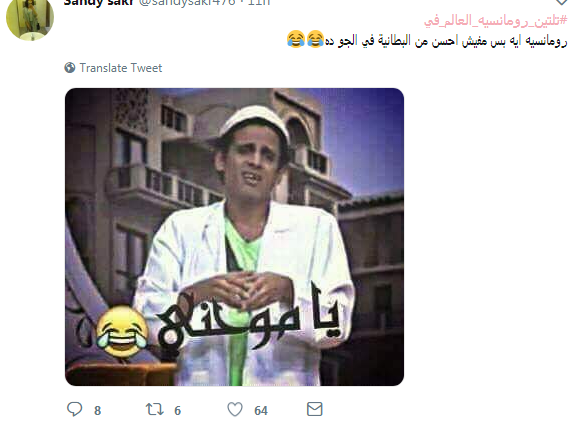Click the laughing emoji inside the meme

122,331
